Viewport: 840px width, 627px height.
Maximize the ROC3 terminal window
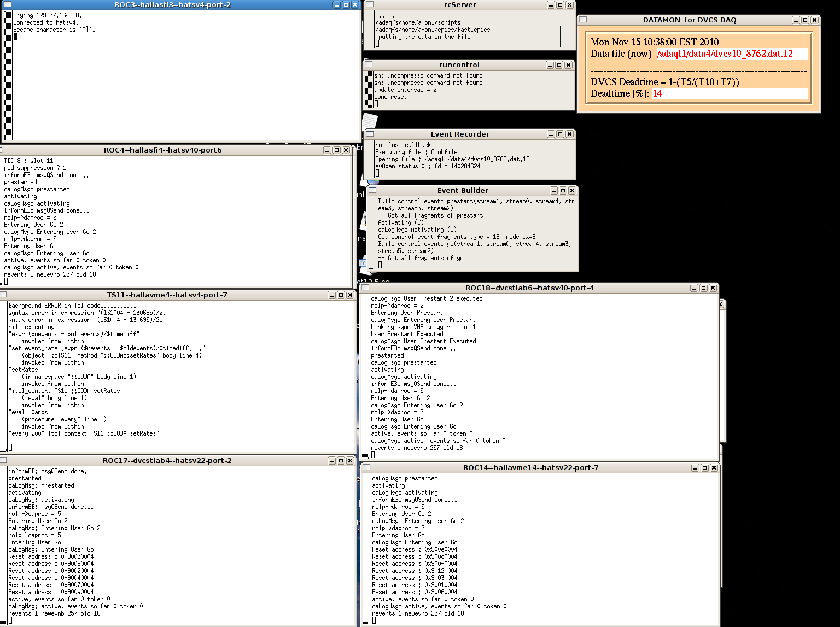tap(346, 4)
